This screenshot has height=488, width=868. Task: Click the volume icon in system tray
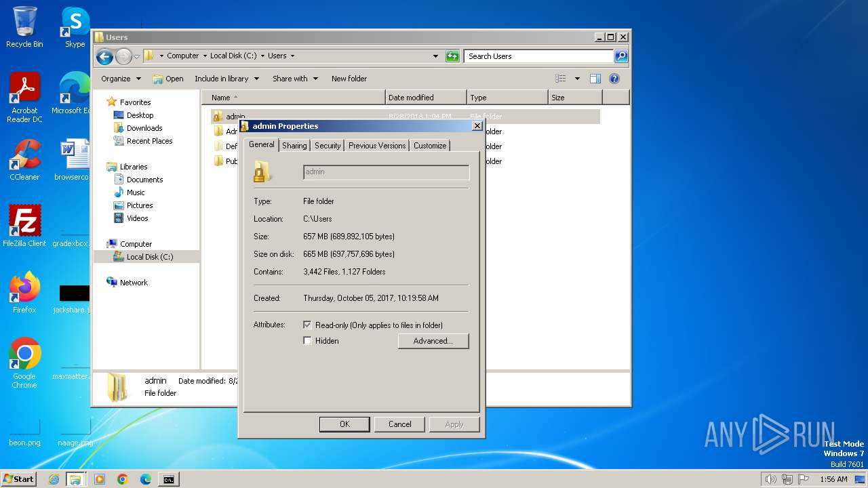click(x=770, y=479)
